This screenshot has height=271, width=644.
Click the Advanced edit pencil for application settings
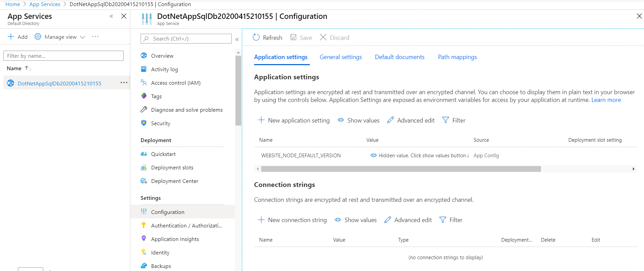391,120
